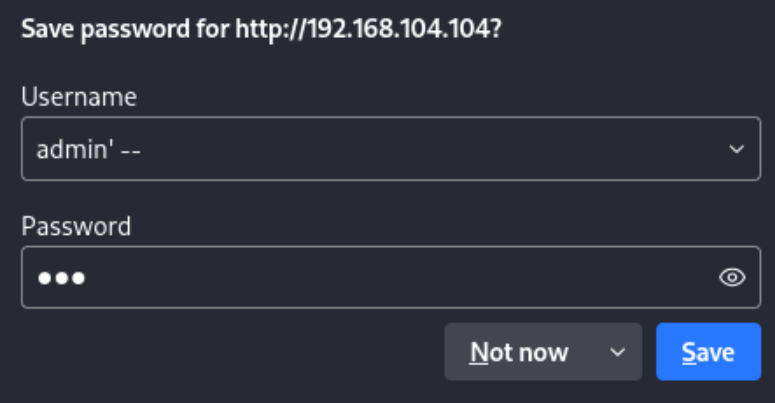Viewport: 775px width, 403px height.
Task: Choose Not now to skip saving
Action: (x=519, y=352)
